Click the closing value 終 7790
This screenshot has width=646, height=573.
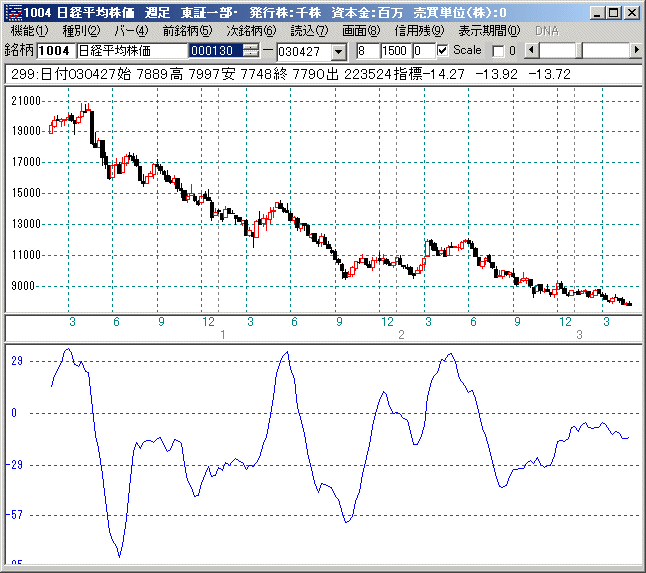click(298, 74)
